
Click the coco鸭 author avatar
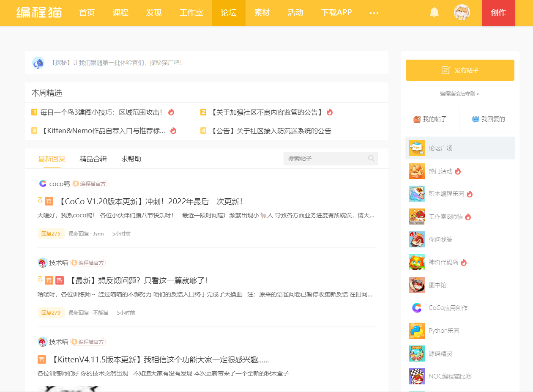[42, 184]
